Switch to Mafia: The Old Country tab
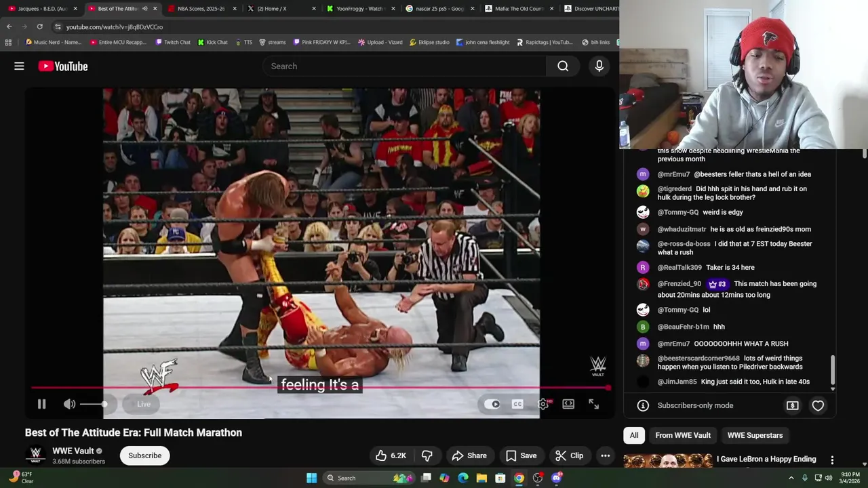Viewport: 868px width, 488px height. tap(518, 9)
